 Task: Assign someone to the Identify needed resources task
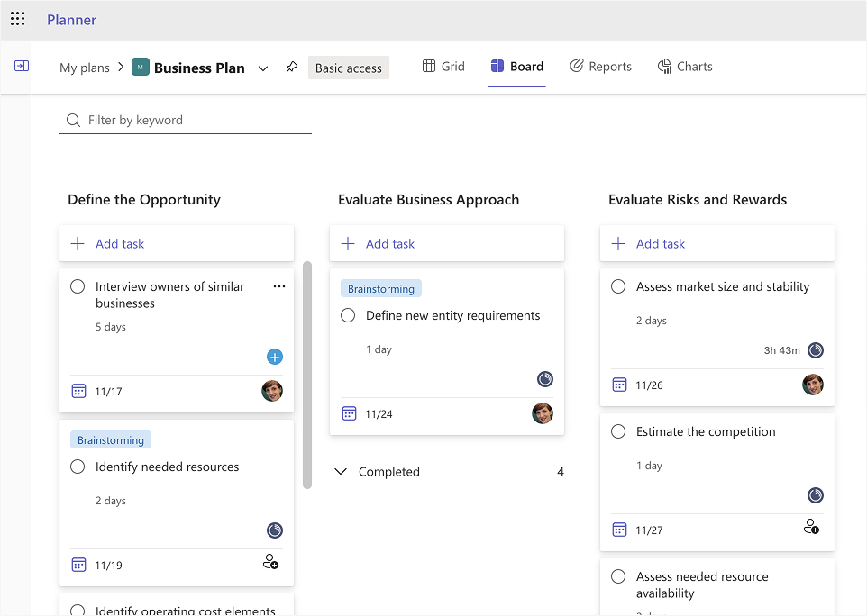click(x=270, y=562)
